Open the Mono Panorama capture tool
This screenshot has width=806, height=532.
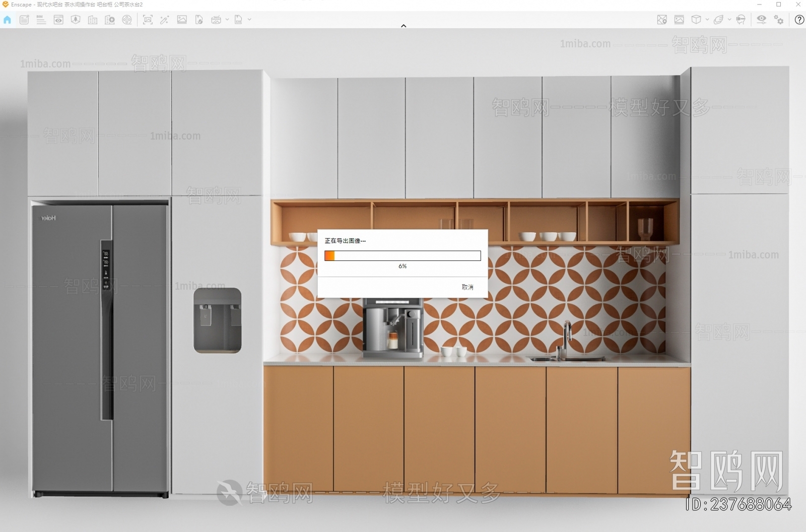tap(217, 20)
